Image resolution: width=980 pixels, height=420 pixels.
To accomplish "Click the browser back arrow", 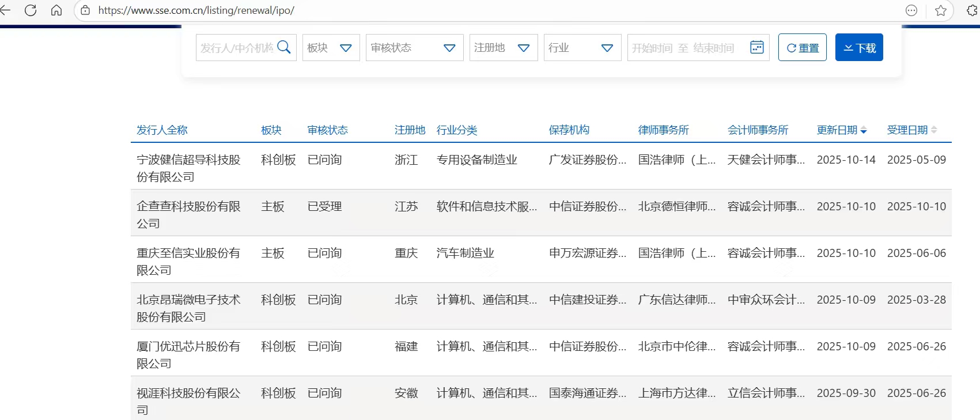I will (5, 10).
